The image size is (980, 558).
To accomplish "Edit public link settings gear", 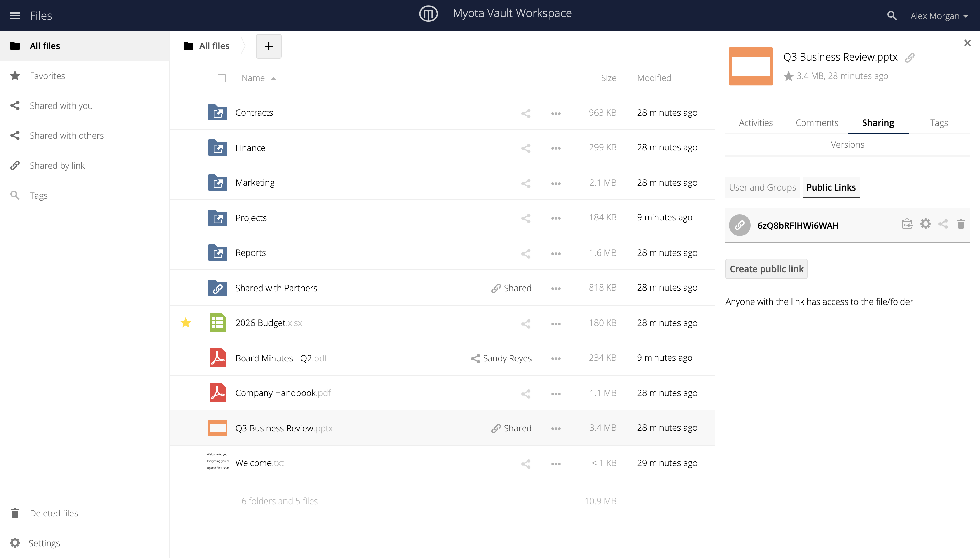I will [925, 224].
